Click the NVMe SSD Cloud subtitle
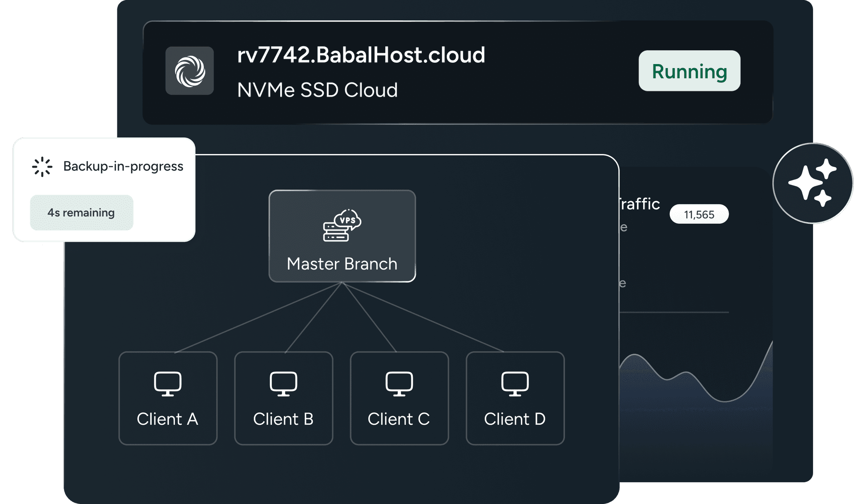 317,90
